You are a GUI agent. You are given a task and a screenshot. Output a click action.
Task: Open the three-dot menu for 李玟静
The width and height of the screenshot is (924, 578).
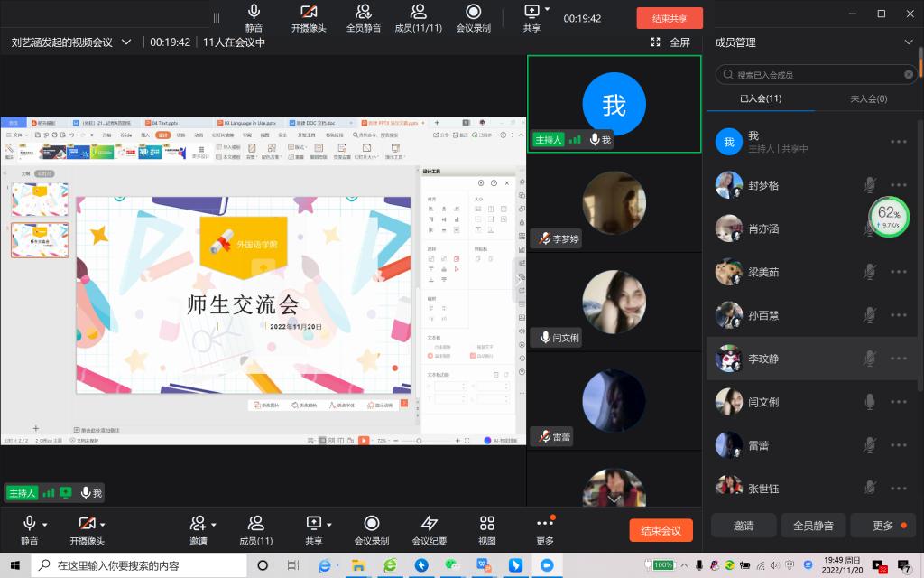point(898,359)
